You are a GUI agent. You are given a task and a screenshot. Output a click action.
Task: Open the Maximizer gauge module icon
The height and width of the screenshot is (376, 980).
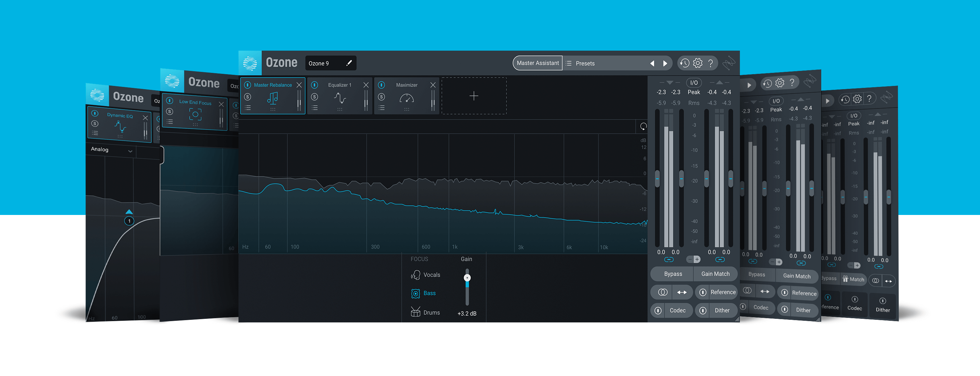coord(407,99)
